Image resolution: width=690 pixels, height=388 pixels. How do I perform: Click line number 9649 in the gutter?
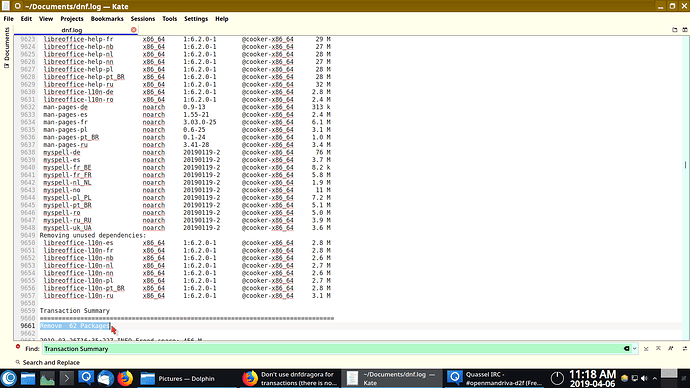(x=27, y=235)
